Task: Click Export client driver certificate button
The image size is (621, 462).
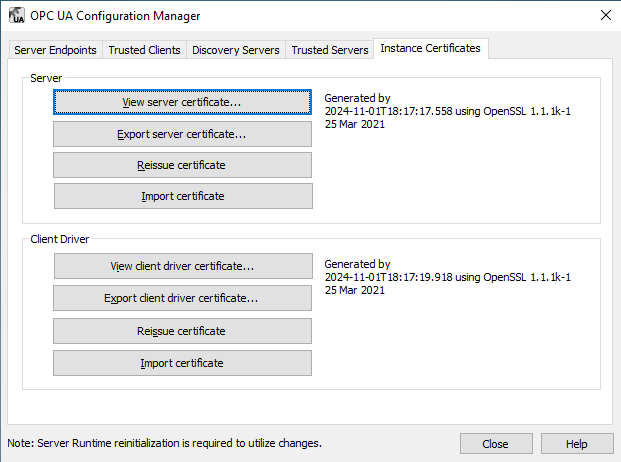Action: point(182,298)
